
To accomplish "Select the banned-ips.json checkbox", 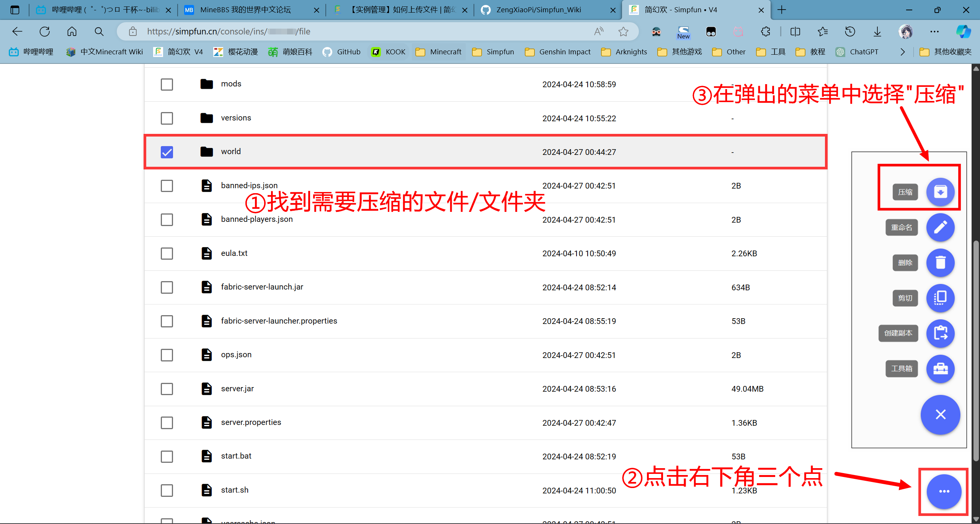I will tap(167, 186).
